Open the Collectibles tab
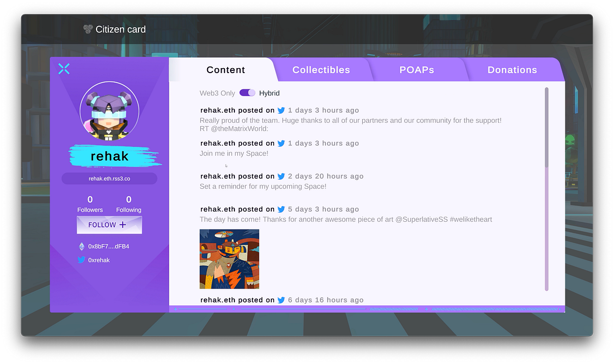 [x=321, y=70]
